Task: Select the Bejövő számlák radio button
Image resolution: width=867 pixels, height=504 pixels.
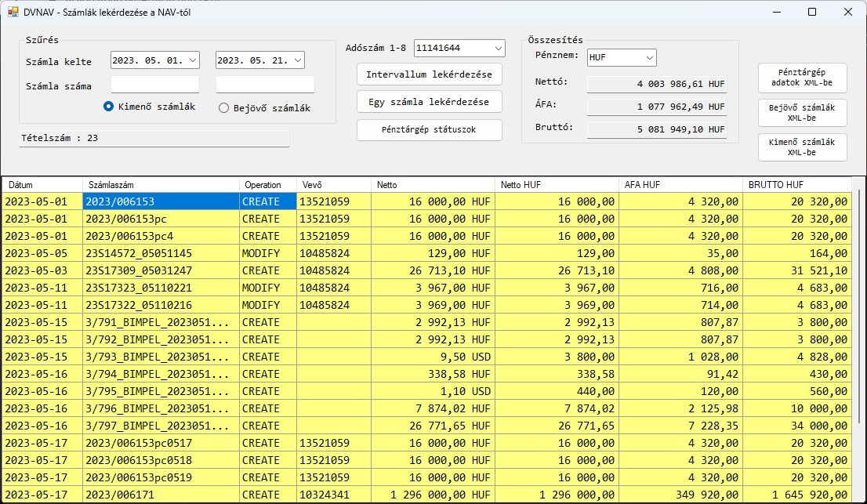Action: click(223, 108)
